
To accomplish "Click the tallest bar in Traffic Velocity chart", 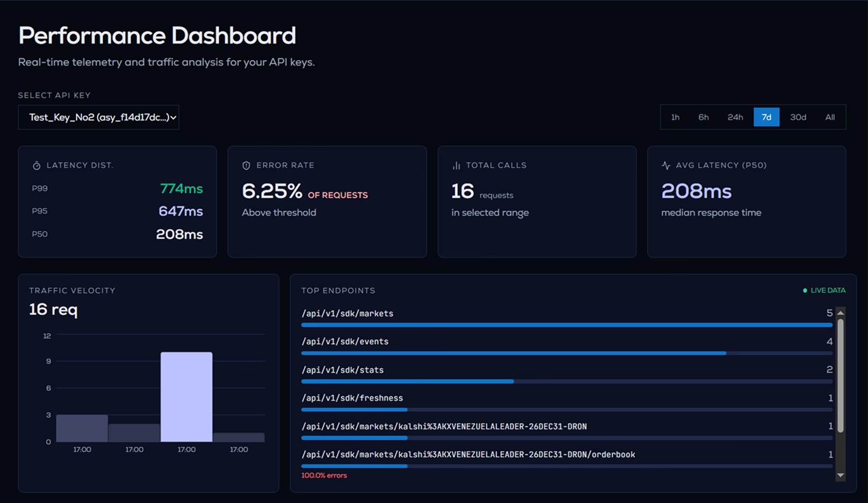I will coord(186,397).
